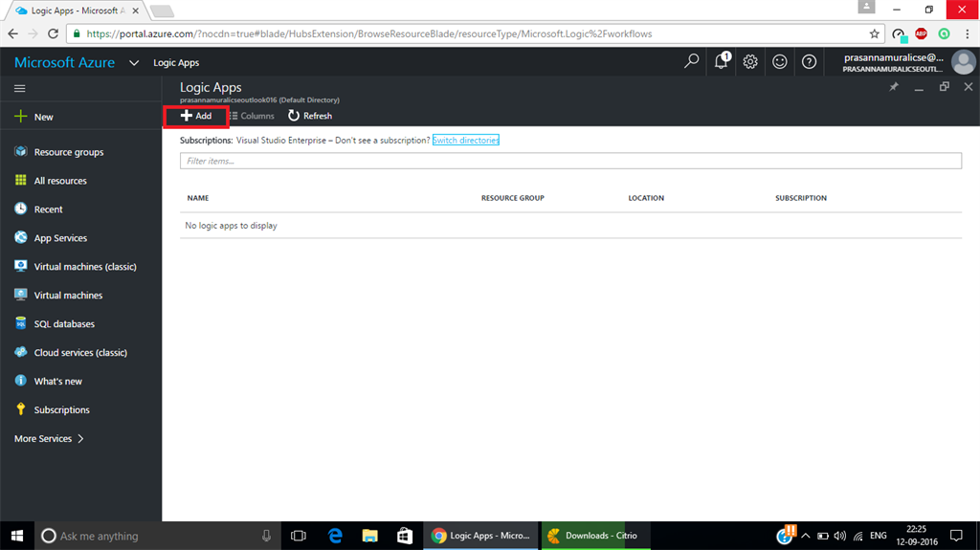This screenshot has height=550, width=980.
Task: Open the Action Center icon
Action: click(956, 536)
